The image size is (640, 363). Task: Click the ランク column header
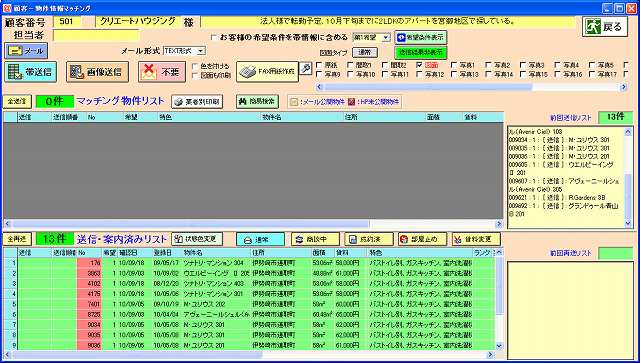pyautogui.click(x=483, y=253)
